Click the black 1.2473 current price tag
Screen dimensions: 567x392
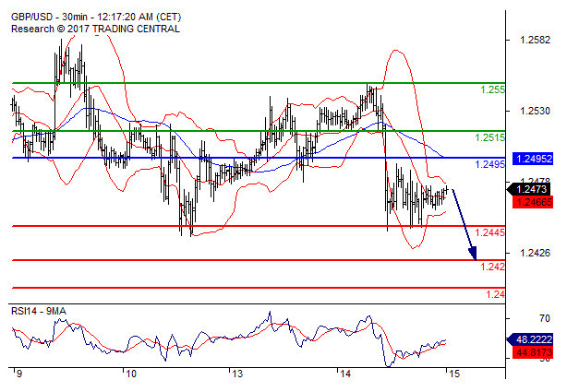point(529,189)
